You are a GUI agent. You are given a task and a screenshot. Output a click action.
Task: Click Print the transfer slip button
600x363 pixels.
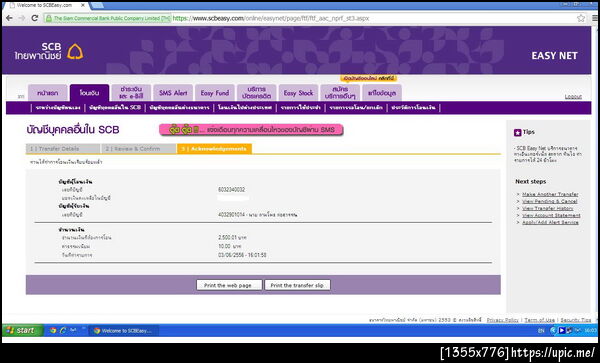coord(297,285)
